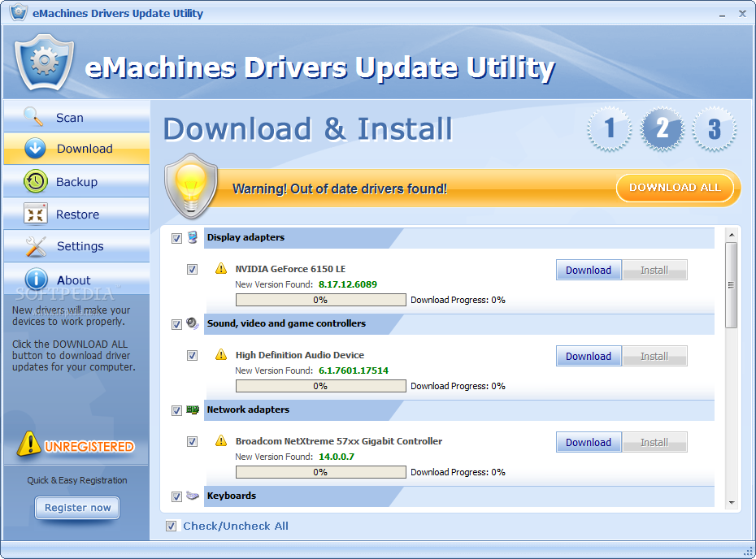The image size is (756, 559).
Task: Click the Restore arrows icon
Action: 36,214
